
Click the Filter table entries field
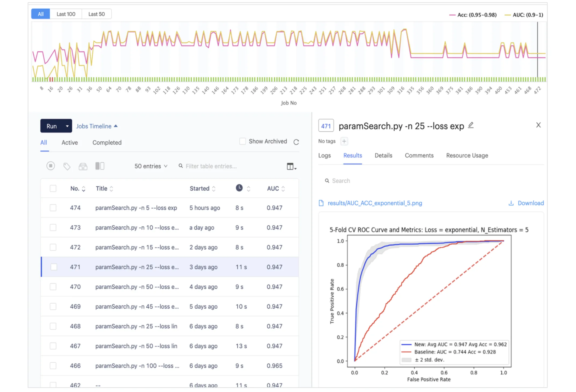point(211,166)
